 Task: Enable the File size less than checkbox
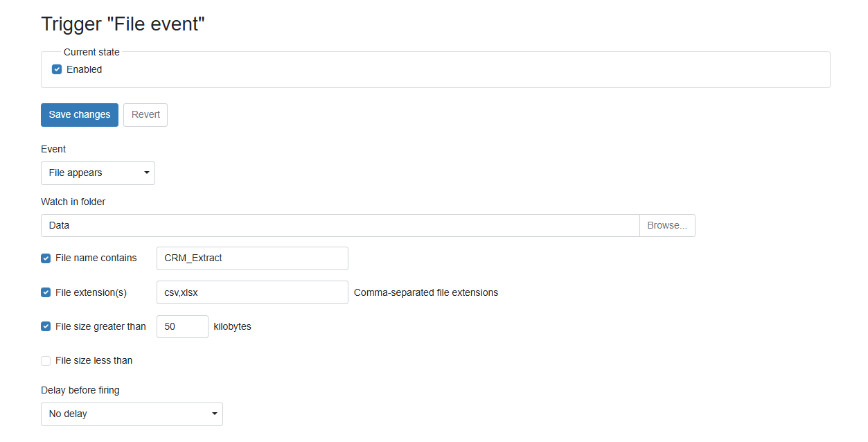pos(46,360)
